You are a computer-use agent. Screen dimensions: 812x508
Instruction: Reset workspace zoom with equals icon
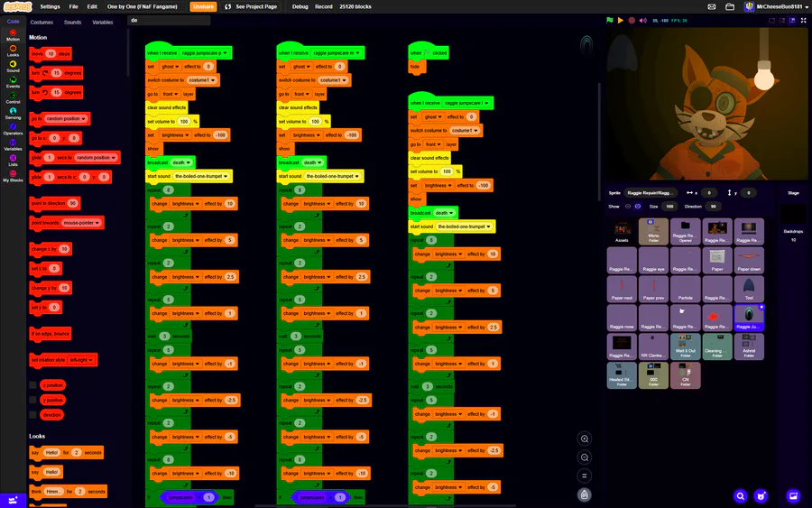click(x=584, y=476)
